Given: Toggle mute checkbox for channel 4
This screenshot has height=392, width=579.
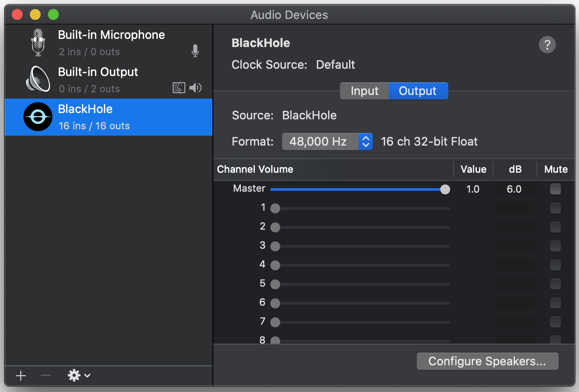Looking at the screenshot, I should point(555,265).
